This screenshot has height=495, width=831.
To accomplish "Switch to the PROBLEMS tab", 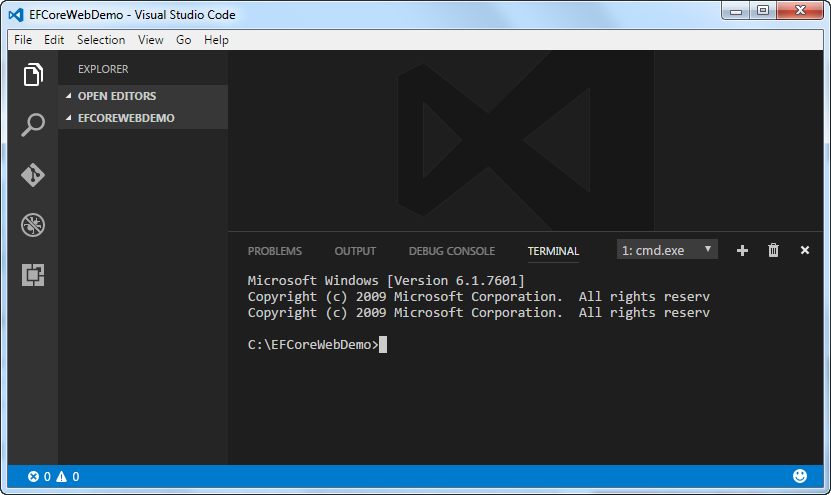I will pos(275,251).
